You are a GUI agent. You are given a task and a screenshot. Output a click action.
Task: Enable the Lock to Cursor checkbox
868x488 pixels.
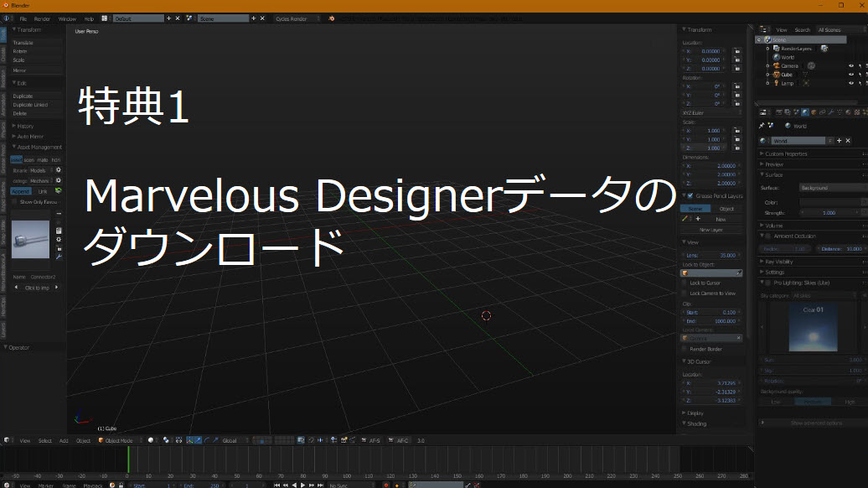(x=685, y=283)
